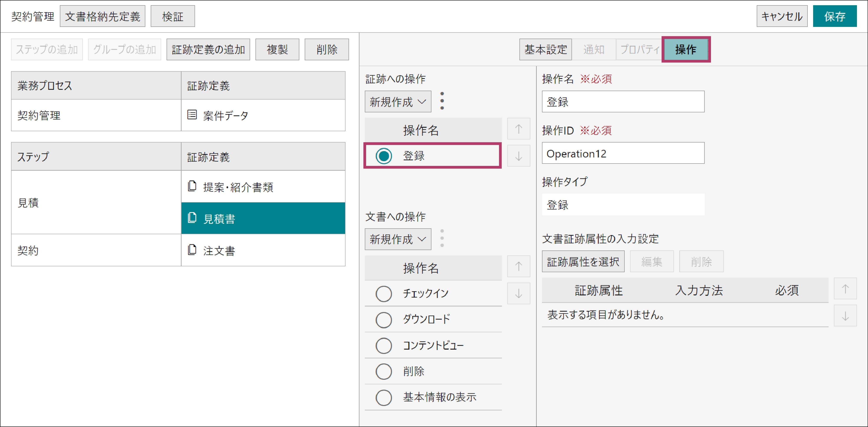Screen dimensions: 868x427
Task: Select the 提案･紹介書類 row
Action: click(263, 186)
